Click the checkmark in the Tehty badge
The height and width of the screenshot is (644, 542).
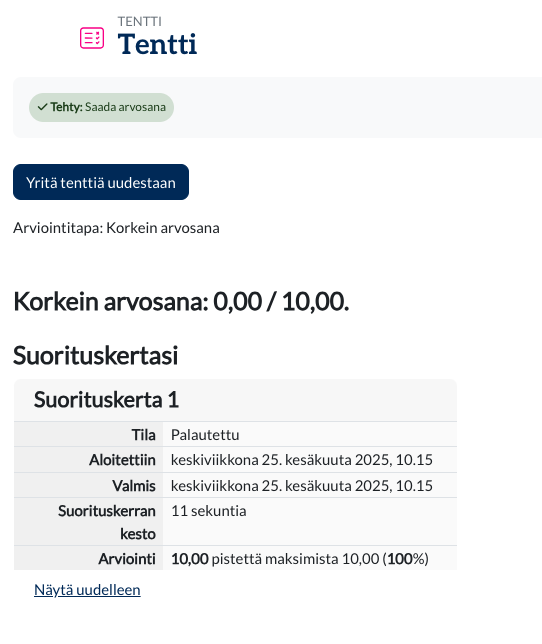(x=42, y=107)
